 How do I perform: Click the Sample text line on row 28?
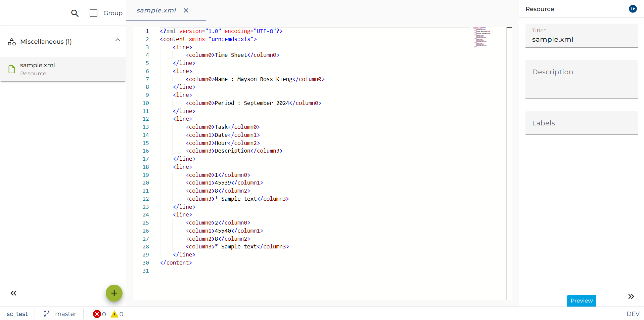[x=237, y=246]
